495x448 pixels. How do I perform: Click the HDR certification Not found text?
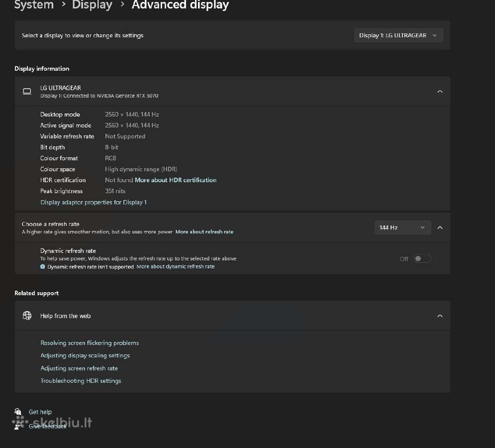119,180
